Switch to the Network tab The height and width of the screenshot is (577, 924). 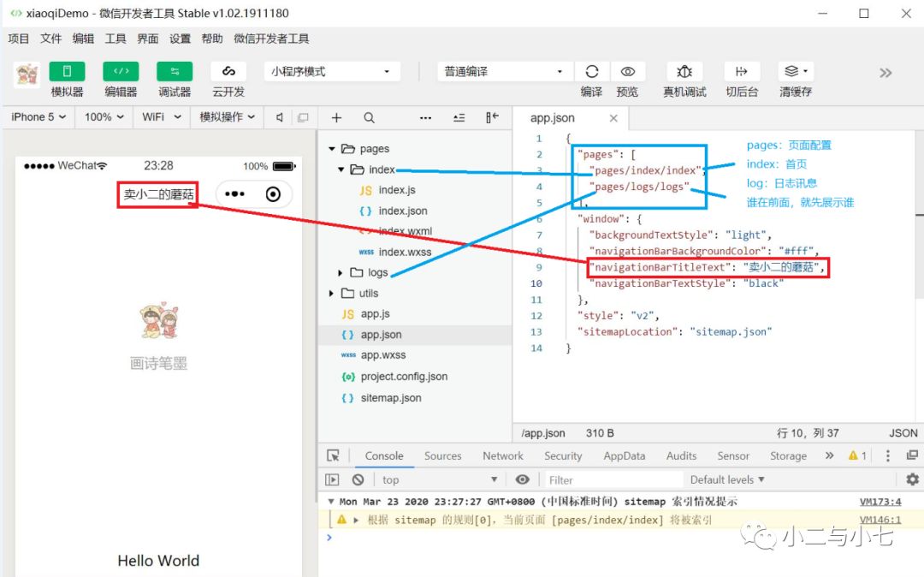tap(503, 455)
